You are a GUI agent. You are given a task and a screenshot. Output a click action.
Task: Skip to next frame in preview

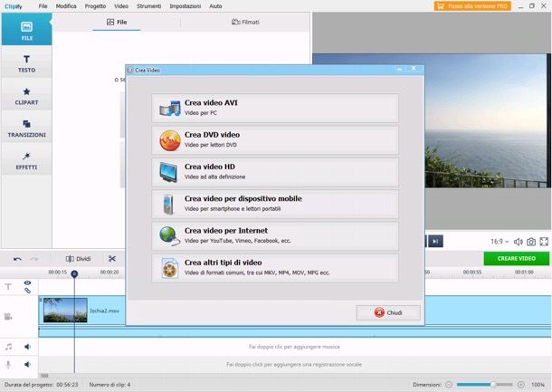(x=435, y=241)
